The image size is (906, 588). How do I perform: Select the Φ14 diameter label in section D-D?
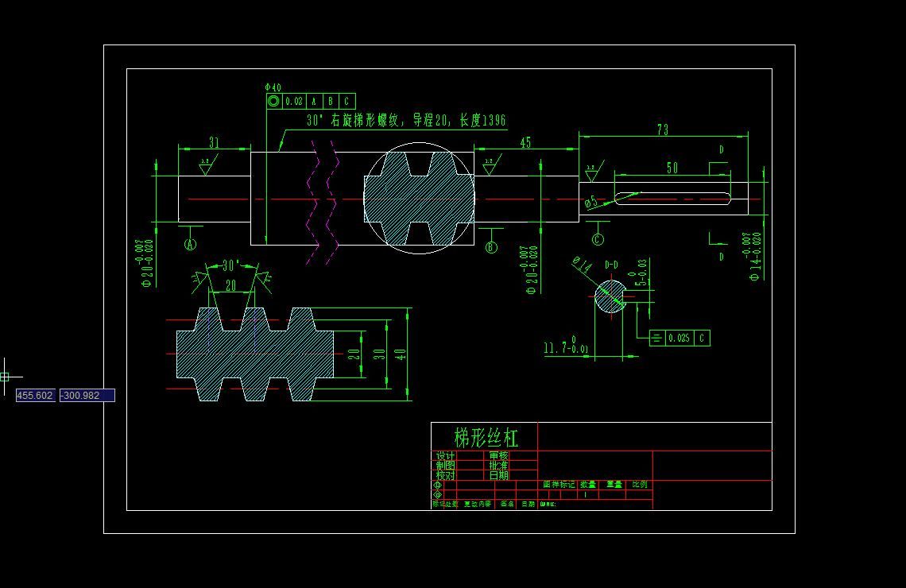582,265
